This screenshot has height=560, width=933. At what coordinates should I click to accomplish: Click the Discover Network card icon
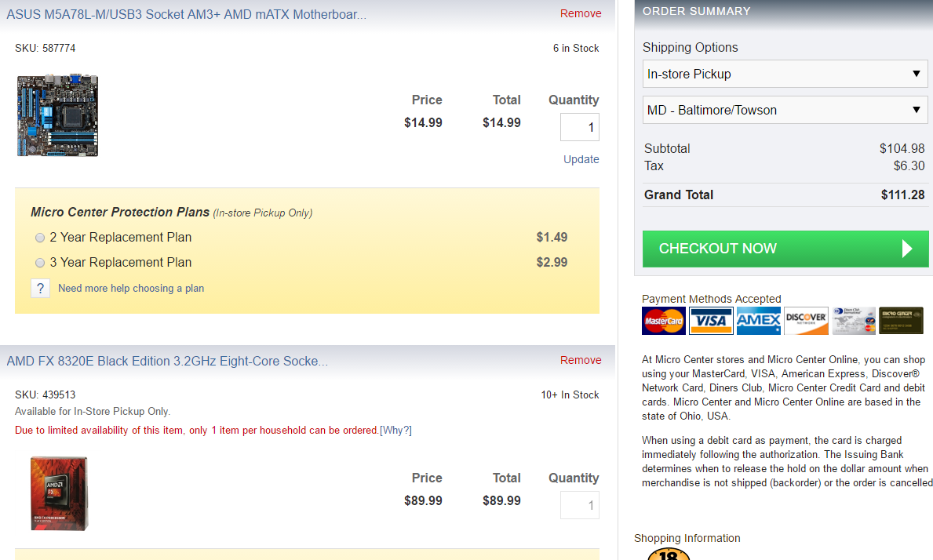tap(806, 321)
